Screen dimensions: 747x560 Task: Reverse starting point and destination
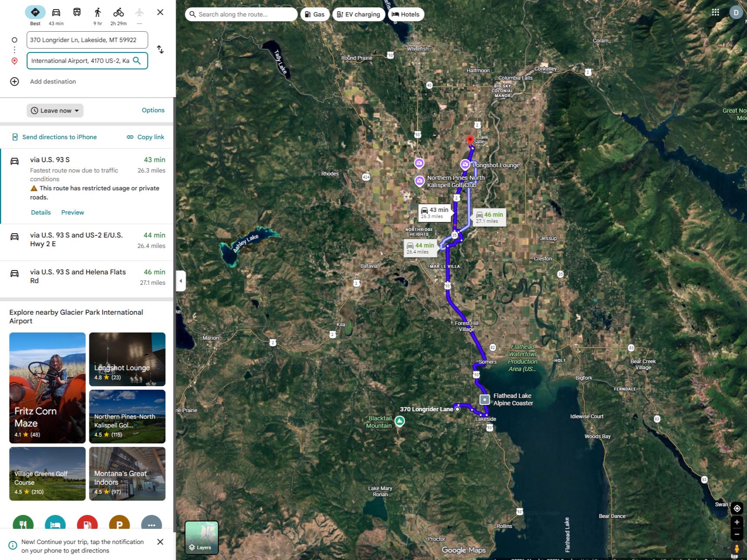(x=160, y=49)
